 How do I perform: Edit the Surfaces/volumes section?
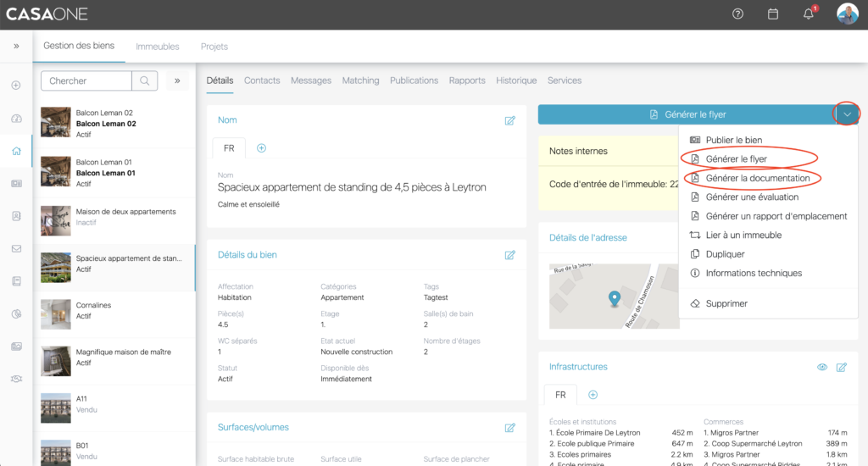509,428
